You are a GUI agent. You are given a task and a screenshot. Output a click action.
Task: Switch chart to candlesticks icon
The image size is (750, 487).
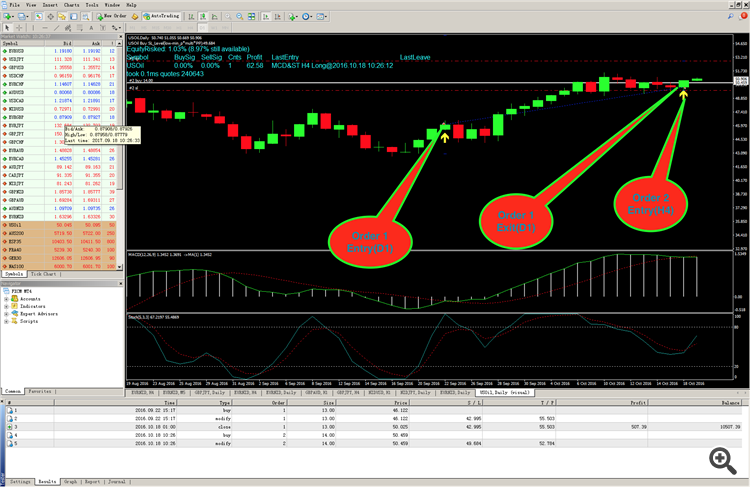click(x=203, y=16)
